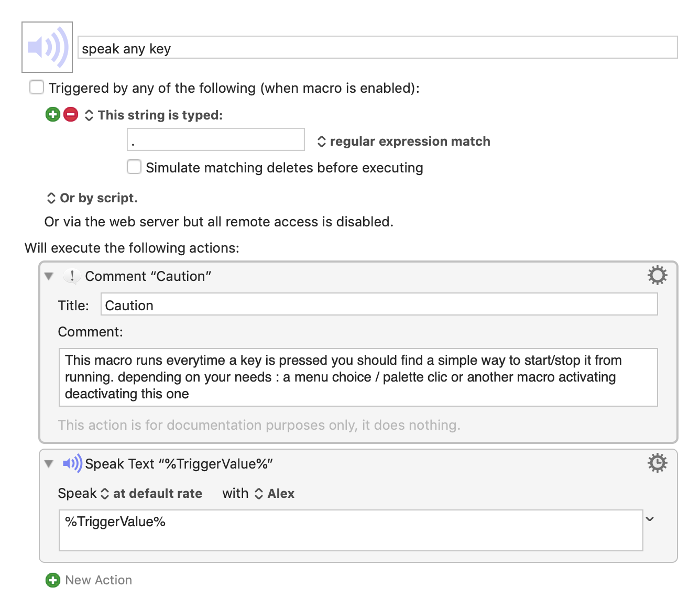Image resolution: width=700 pixels, height=609 pixels.
Task: Open 'This string is typed' trigger menu
Action: tap(154, 115)
